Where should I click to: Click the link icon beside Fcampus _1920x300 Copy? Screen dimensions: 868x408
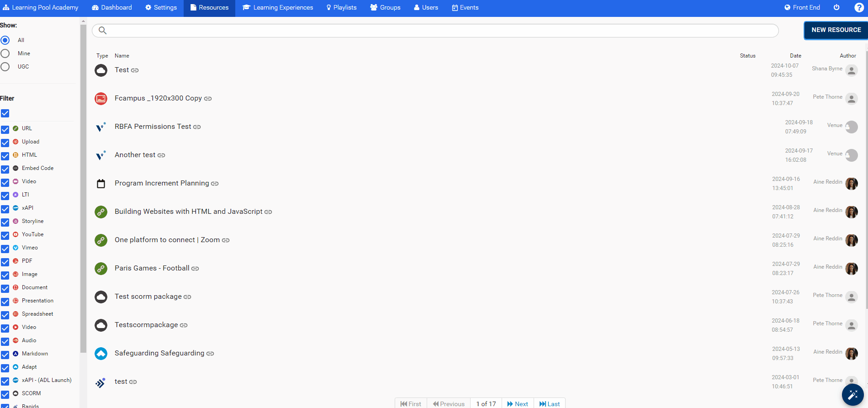208,99
